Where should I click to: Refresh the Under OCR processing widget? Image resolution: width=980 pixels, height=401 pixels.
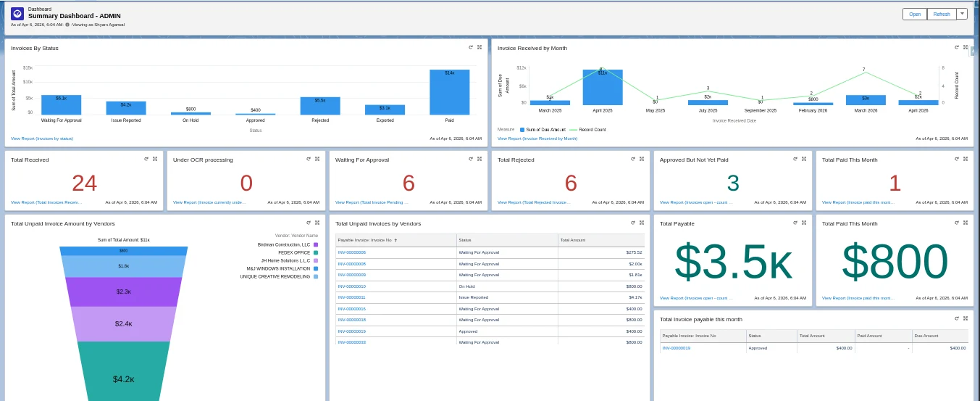[309, 159]
